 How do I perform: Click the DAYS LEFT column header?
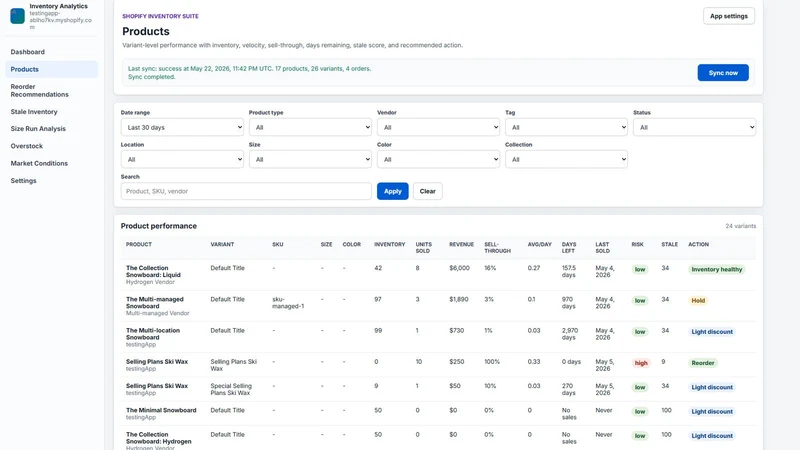tap(569, 247)
